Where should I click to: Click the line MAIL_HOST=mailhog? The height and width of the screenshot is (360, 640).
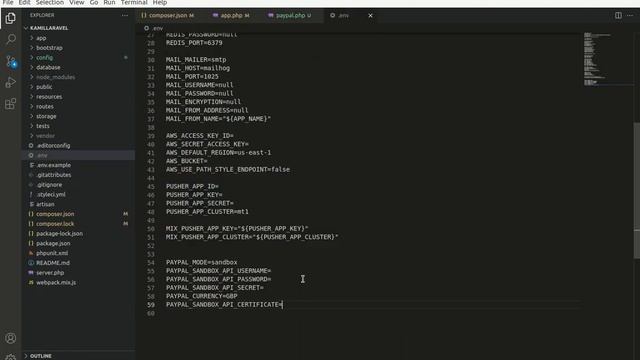(198, 68)
